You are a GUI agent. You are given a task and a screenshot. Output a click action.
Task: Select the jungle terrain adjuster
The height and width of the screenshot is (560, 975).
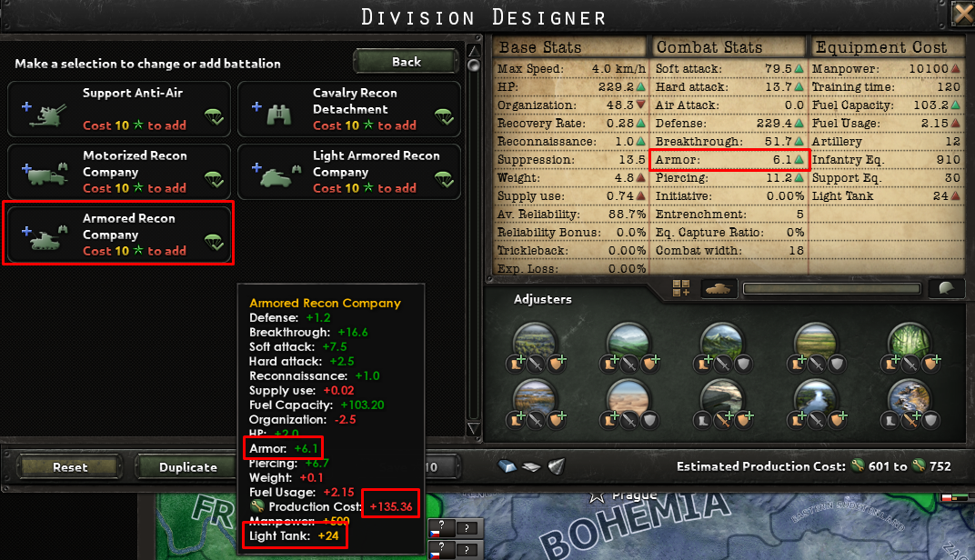910,341
